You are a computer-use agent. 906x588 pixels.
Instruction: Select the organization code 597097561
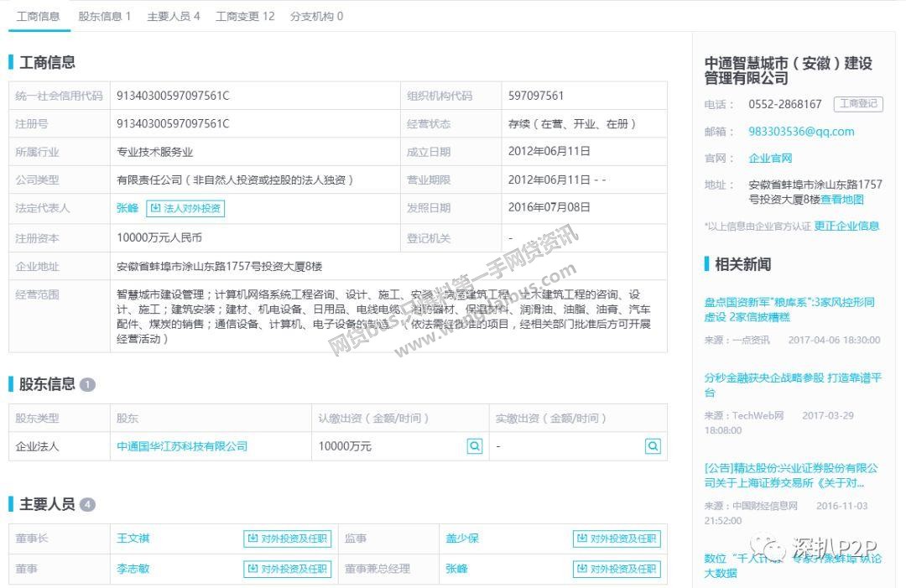point(535,96)
